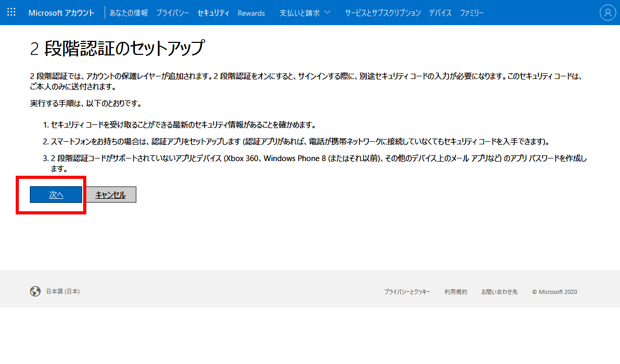Navigate to デバイス in the header

point(440,13)
